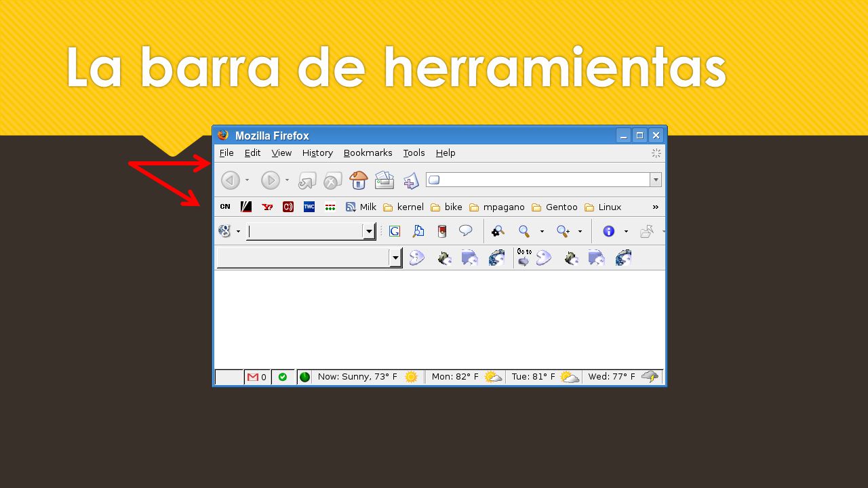Viewport: 868px width, 488px height.
Task: Click the speech bubble toolbar icon
Action: (465, 230)
